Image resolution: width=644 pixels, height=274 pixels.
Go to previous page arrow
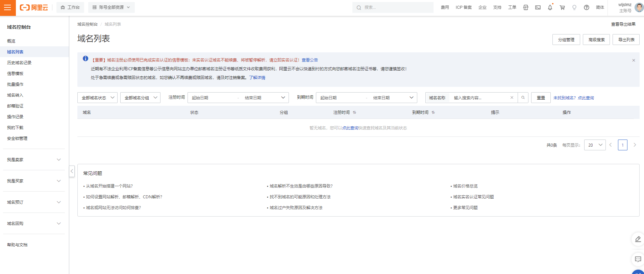611,145
